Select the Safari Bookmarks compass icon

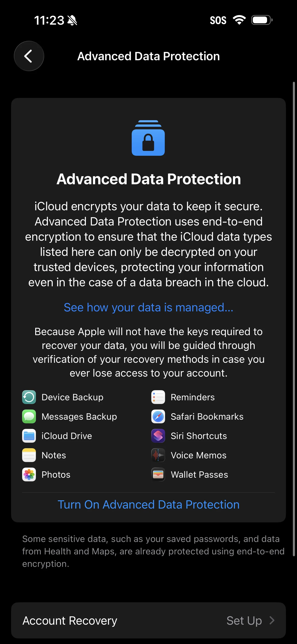[158, 416]
